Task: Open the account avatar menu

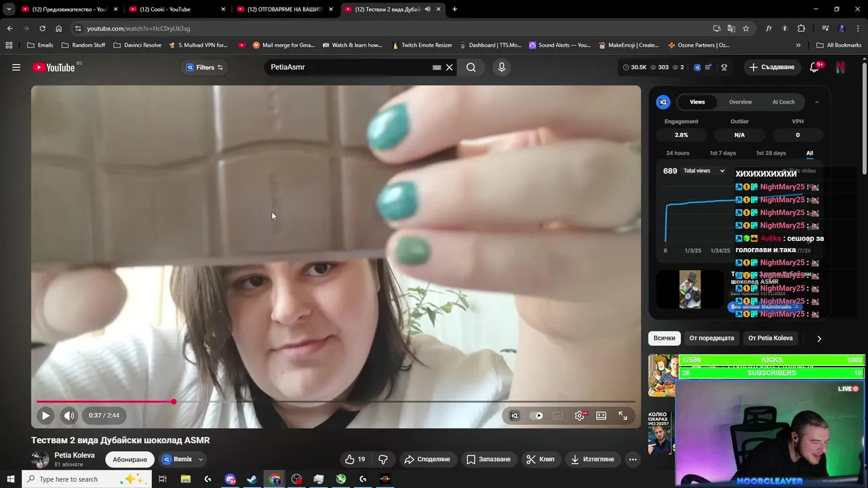Action: 840,67
